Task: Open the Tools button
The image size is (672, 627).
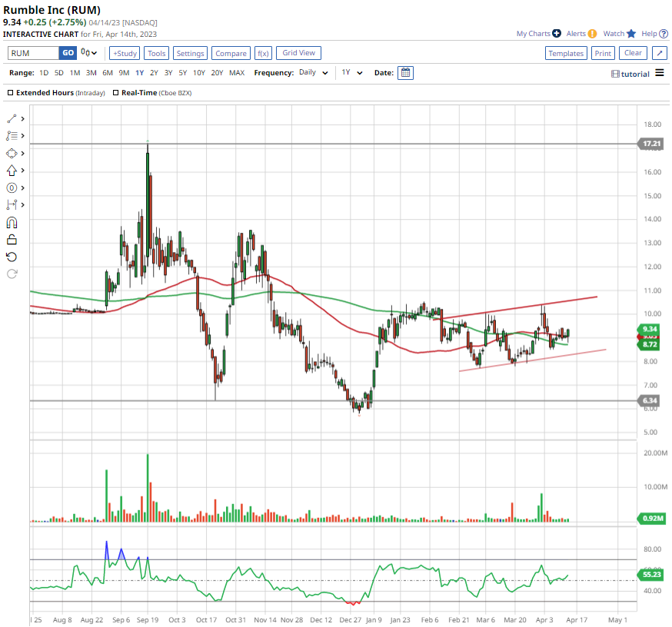Action: click(156, 53)
